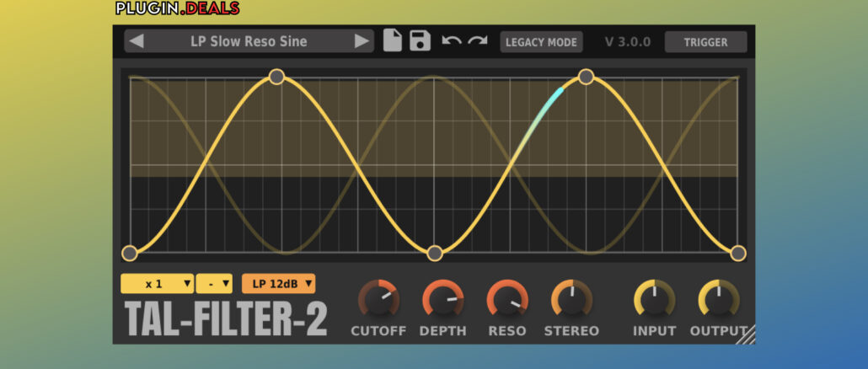Redo change with redo arrow
Viewport: 868px width, 369px height.
pyautogui.click(x=478, y=41)
